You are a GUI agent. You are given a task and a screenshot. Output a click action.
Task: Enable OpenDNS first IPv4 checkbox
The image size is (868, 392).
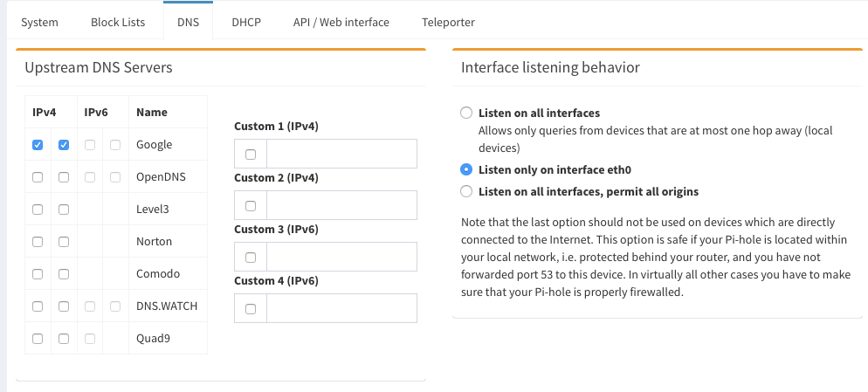click(x=38, y=177)
